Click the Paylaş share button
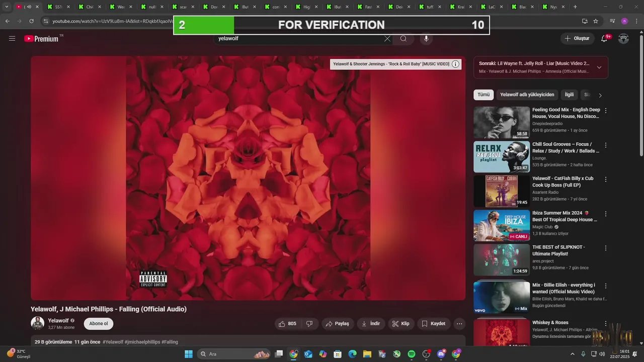644x362 pixels. pyautogui.click(x=338, y=324)
